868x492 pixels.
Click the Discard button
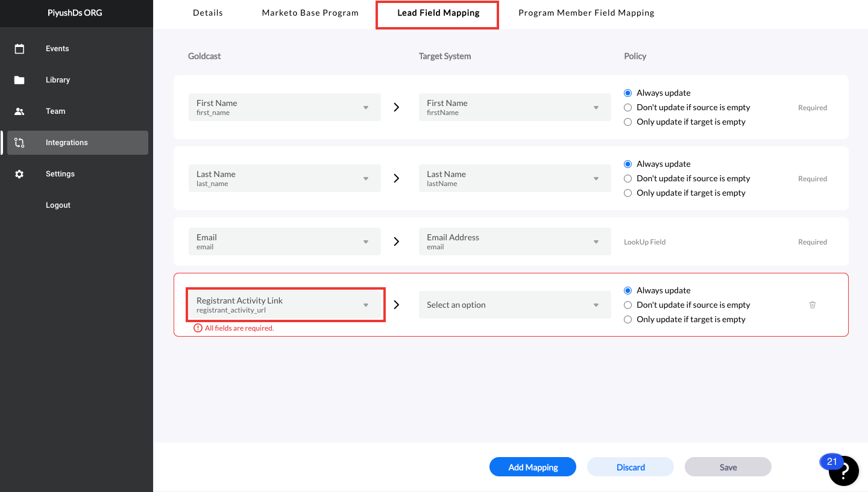[x=631, y=467]
